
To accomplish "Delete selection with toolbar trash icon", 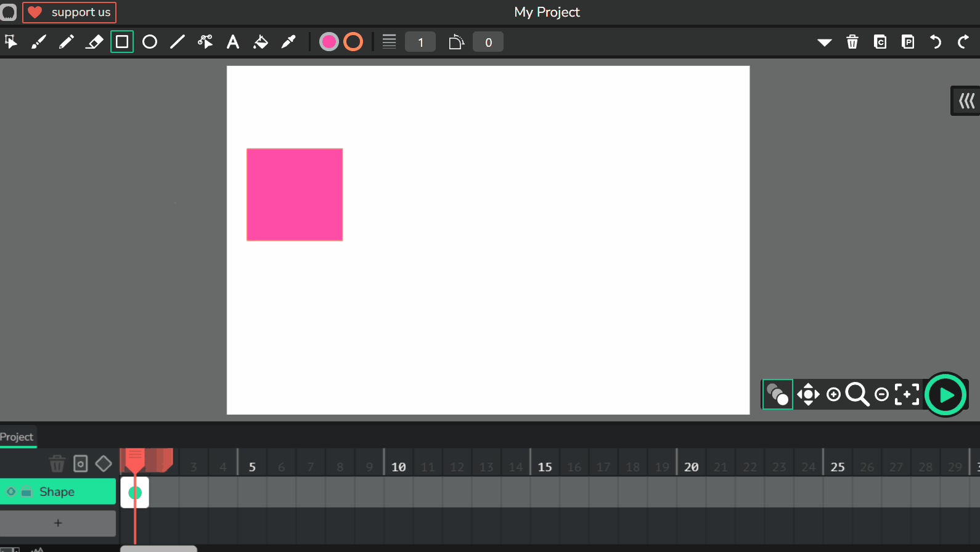I will pyautogui.click(x=852, y=42).
